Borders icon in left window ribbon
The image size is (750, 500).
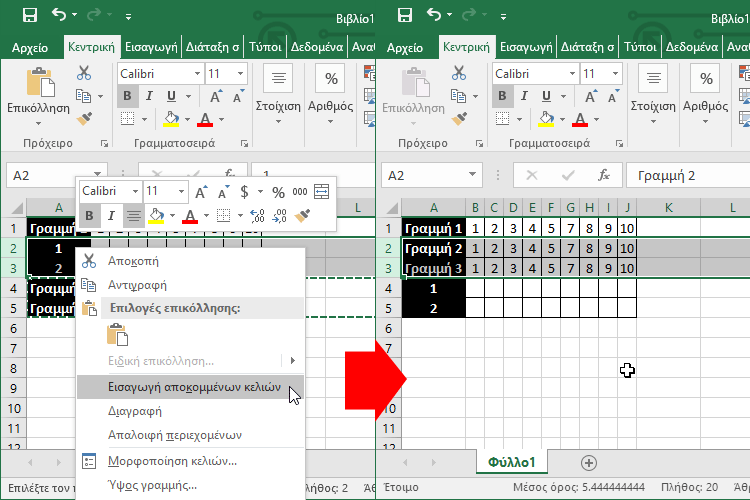127,118
